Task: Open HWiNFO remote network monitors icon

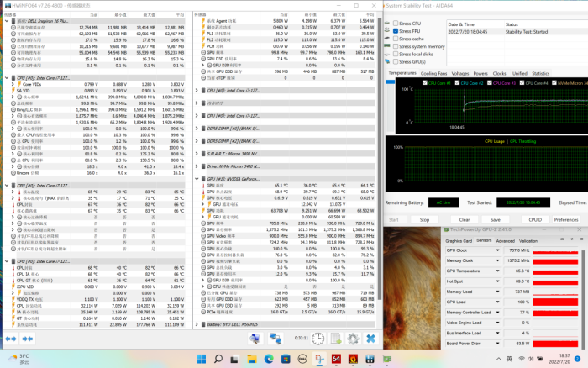Action: click(x=276, y=339)
